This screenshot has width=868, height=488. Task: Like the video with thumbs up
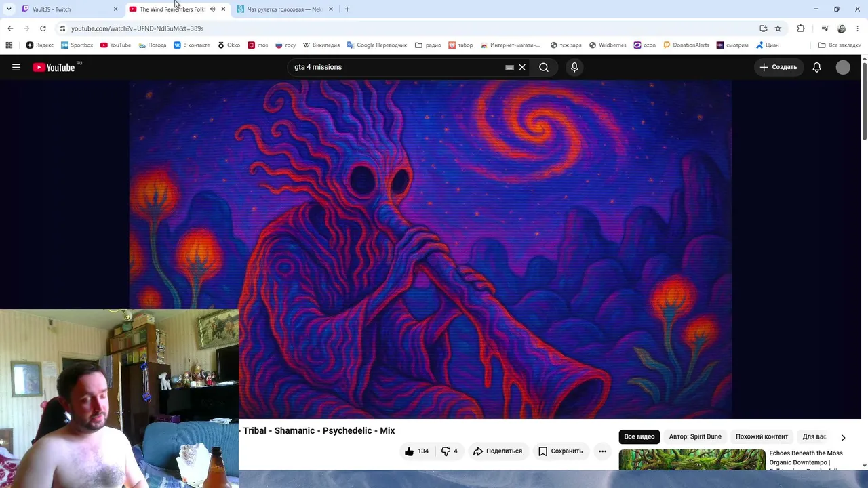[416, 451]
